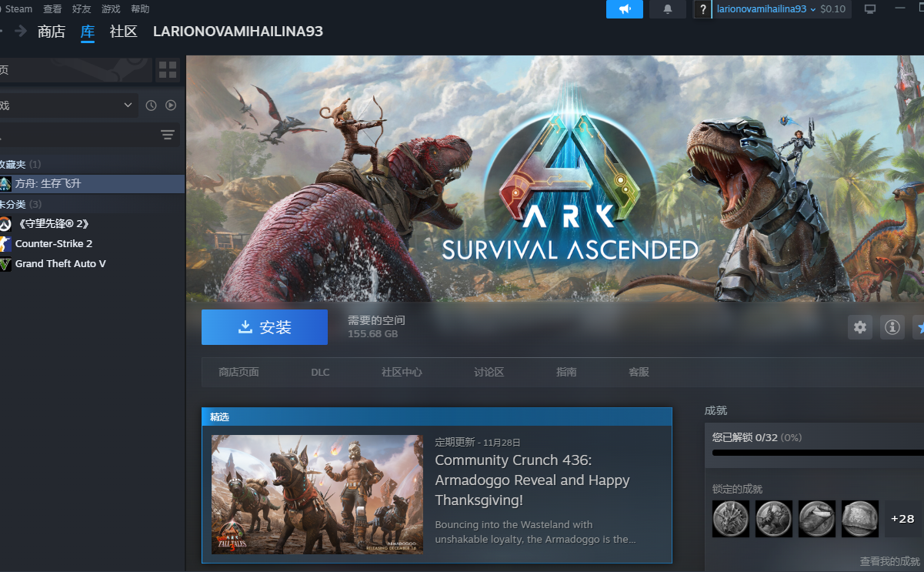This screenshot has width=924, height=572.
Task: Open the library filter options icon
Action: [167, 135]
